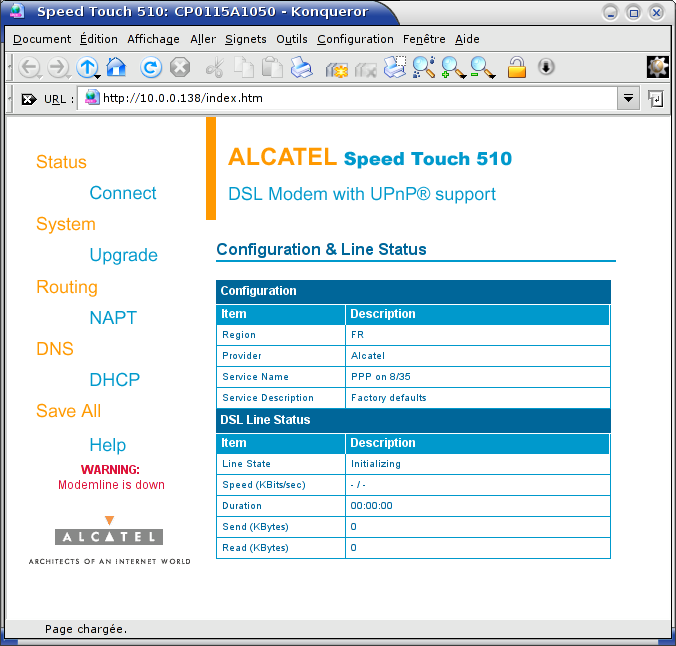Open the Fenêtre menu
The height and width of the screenshot is (646, 676).
coord(424,39)
